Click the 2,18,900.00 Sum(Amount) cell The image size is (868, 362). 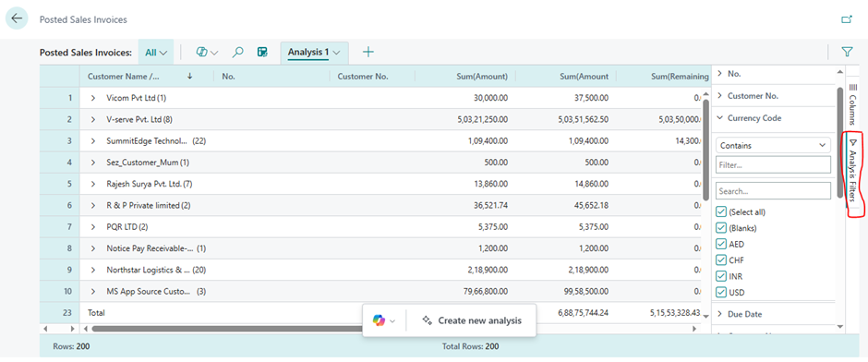tap(488, 271)
